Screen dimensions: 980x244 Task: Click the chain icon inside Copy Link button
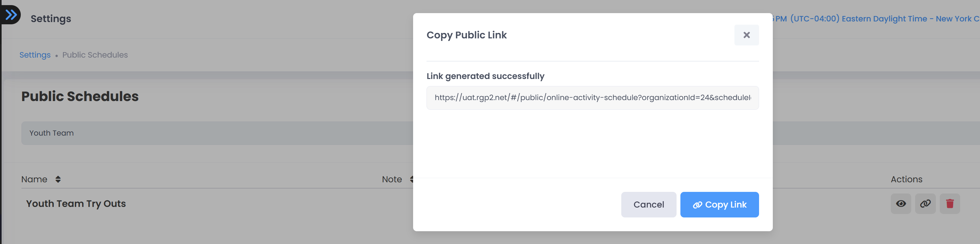(x=697, y=205)
